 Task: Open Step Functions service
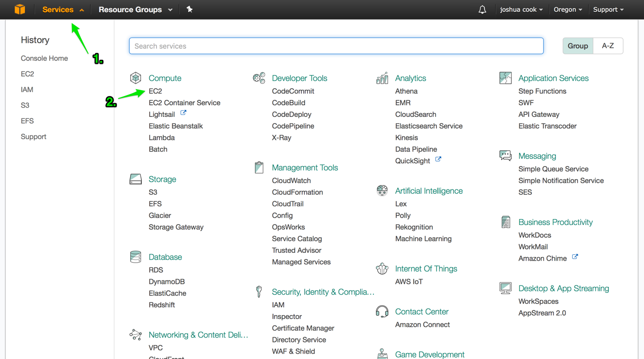[x=542, y=91]
